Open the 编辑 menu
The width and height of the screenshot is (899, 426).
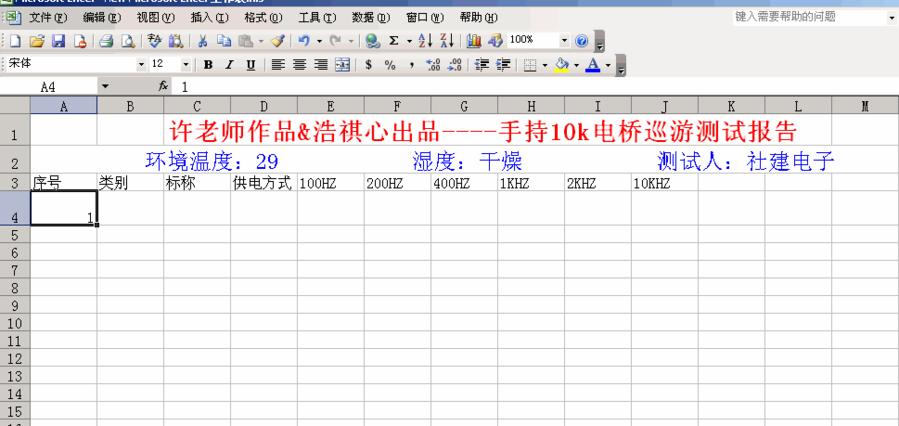[102, 18]
